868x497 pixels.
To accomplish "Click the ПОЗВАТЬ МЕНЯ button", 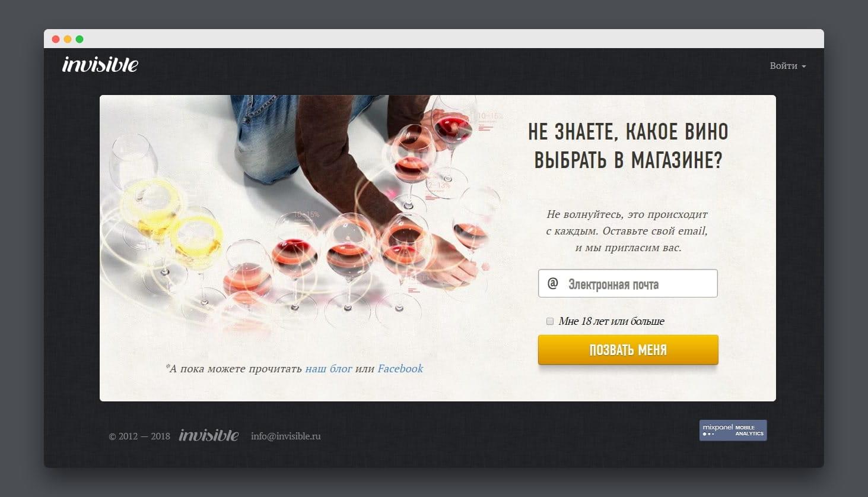I will [x=628, y=350].
